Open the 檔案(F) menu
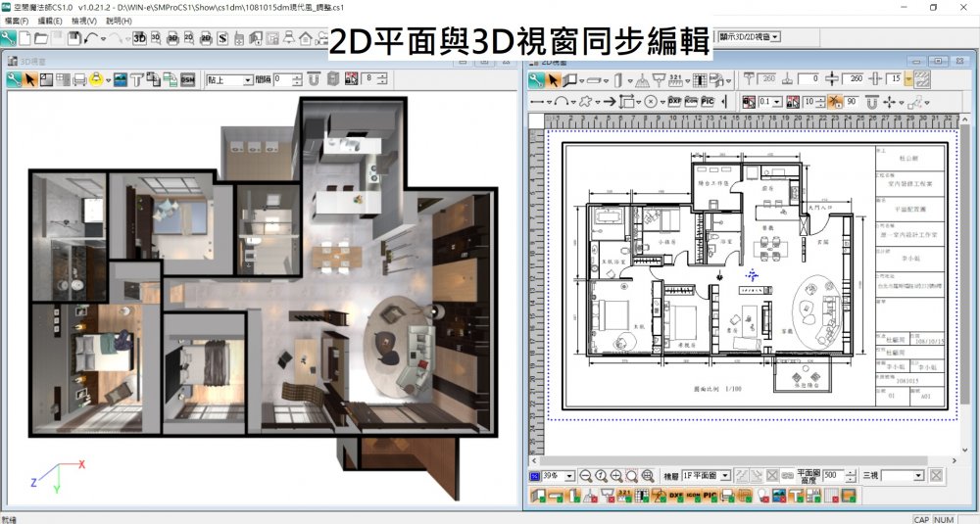The image size is (980, 524). coord(17,21)
